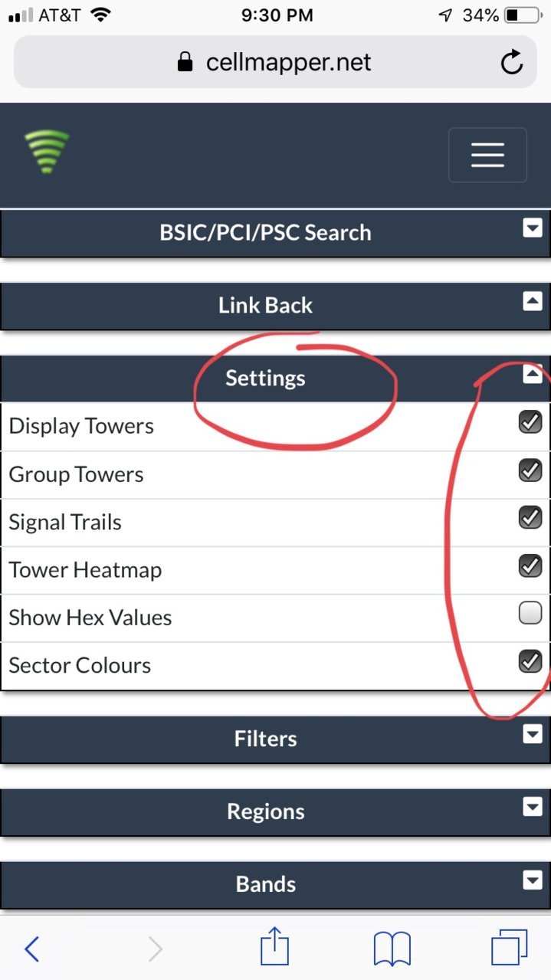Viewport: 551px width, 980px height.
Task: Tap the CellMapper green signal logo
Action: (x=47, y=151)
